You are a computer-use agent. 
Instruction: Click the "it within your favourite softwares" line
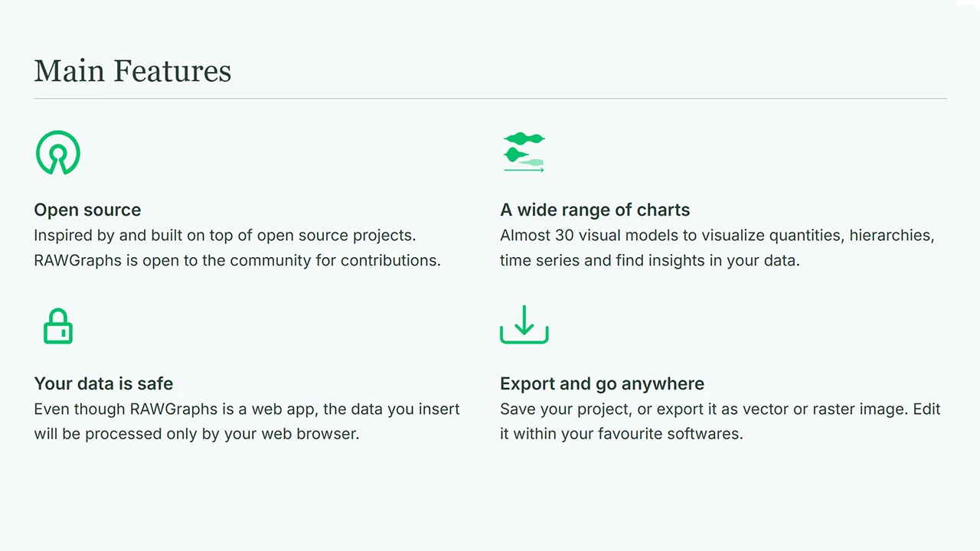621,434
